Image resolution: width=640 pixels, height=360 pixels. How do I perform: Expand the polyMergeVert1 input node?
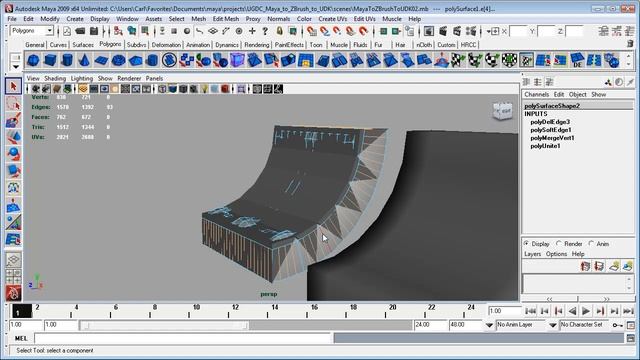tap(552, 138)
